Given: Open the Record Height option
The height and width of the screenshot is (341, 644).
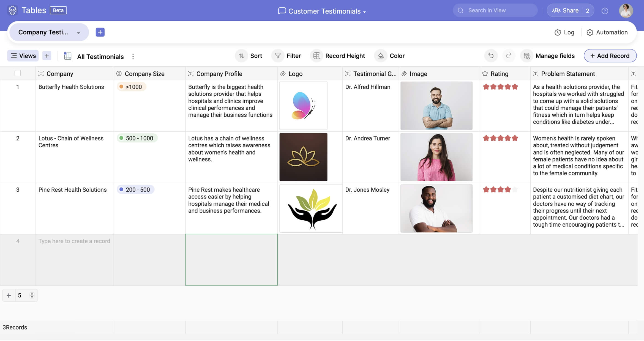Looking at the screenshot, I should click(x=339, y=56).
